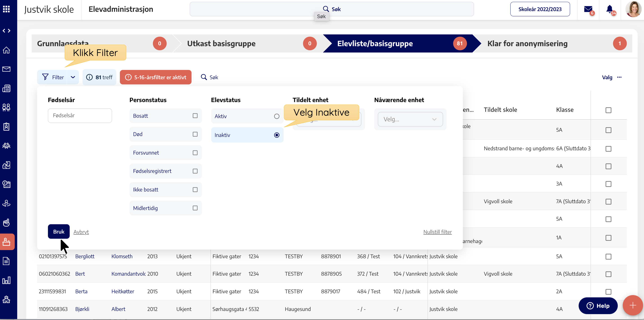Open the user profile avatar

[x=633, y=9]
